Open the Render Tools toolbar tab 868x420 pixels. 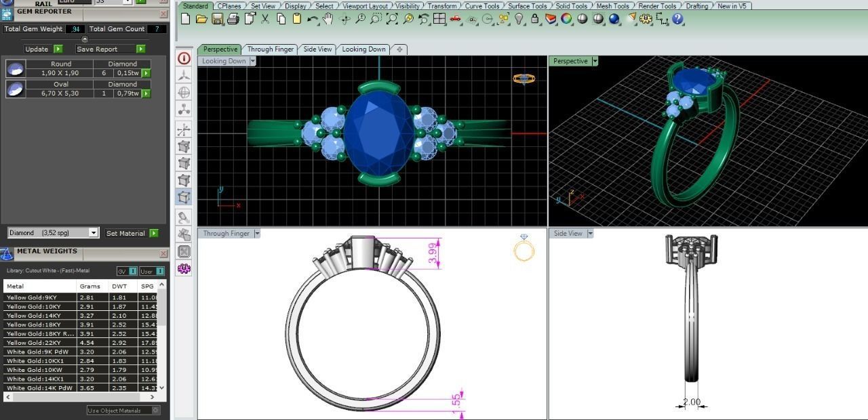click(x=657, y=6)
